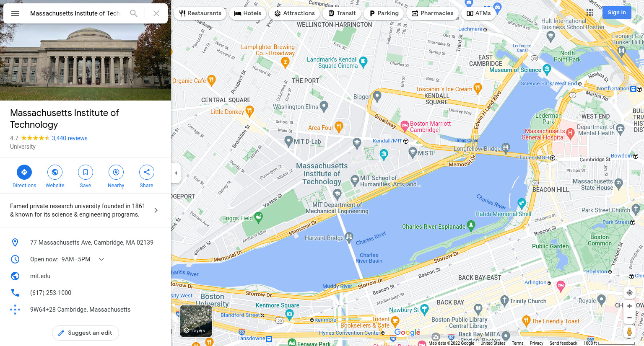Screen dimensions: 644x346
Task: Share this location
Action: click(x=147, y=172)
